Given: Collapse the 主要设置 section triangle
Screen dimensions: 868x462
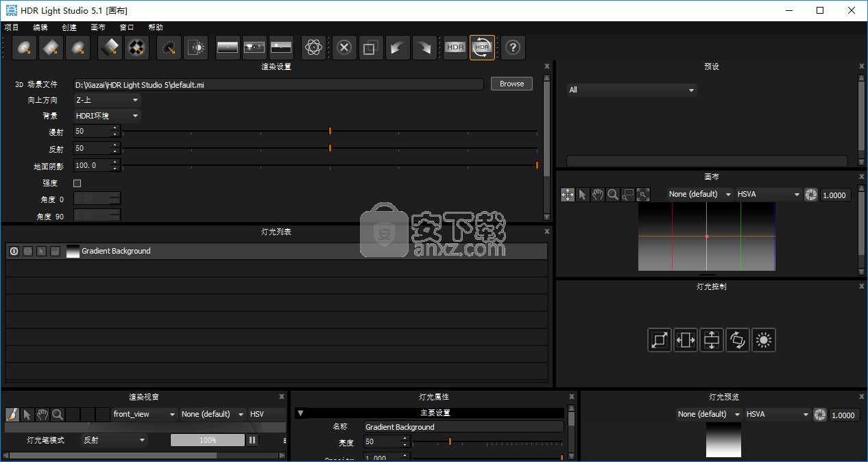Looking at the screenshot, I should tap(300, 413).
